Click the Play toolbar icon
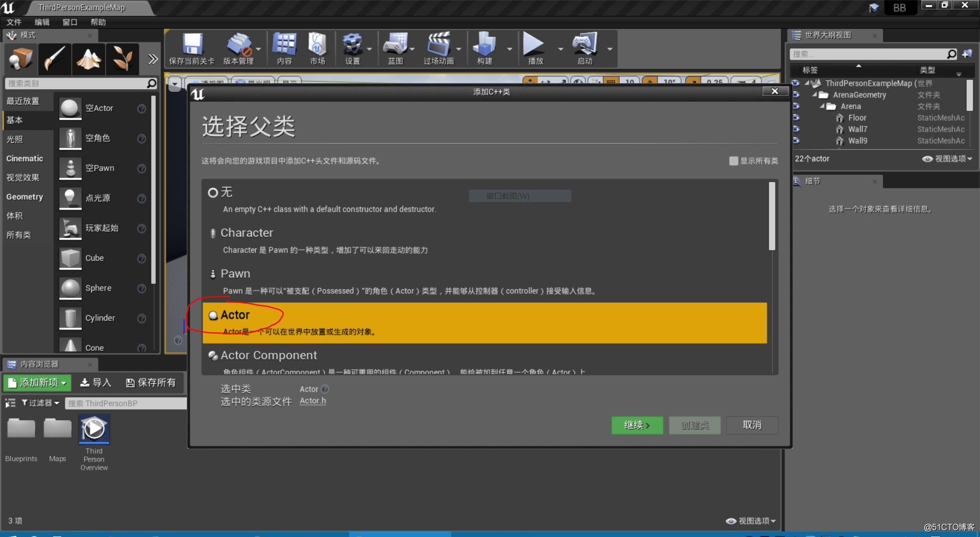 [534, 45]
